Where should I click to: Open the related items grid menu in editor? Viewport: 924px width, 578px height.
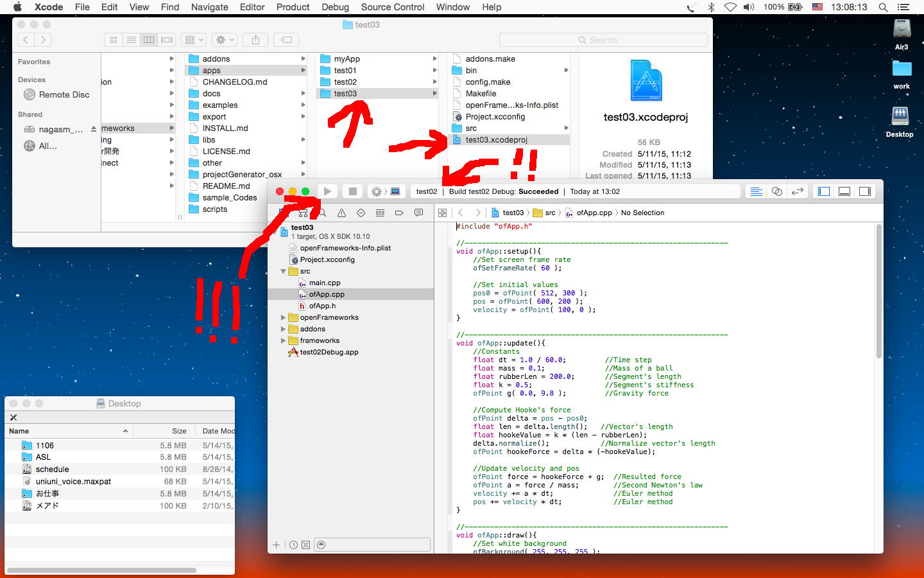[442, 213]
